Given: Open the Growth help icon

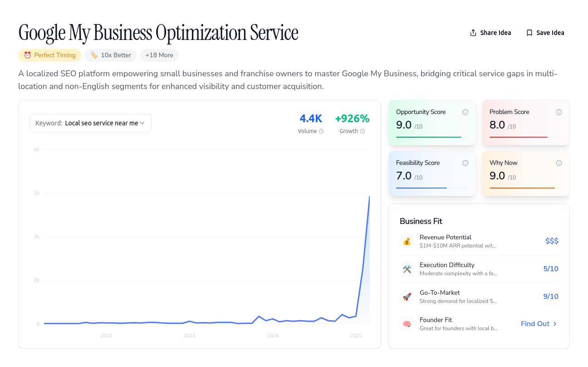Looking at the screenshot, I should (x=362, y=131).
